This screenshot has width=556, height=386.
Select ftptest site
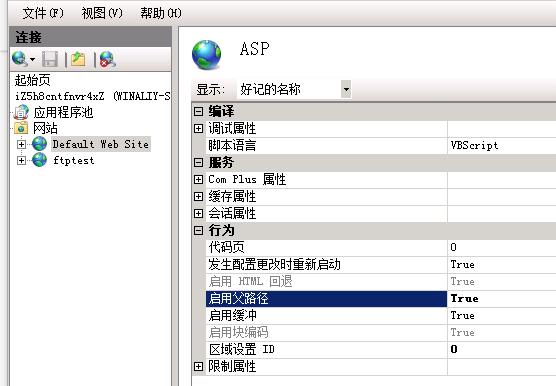[74, 161]
